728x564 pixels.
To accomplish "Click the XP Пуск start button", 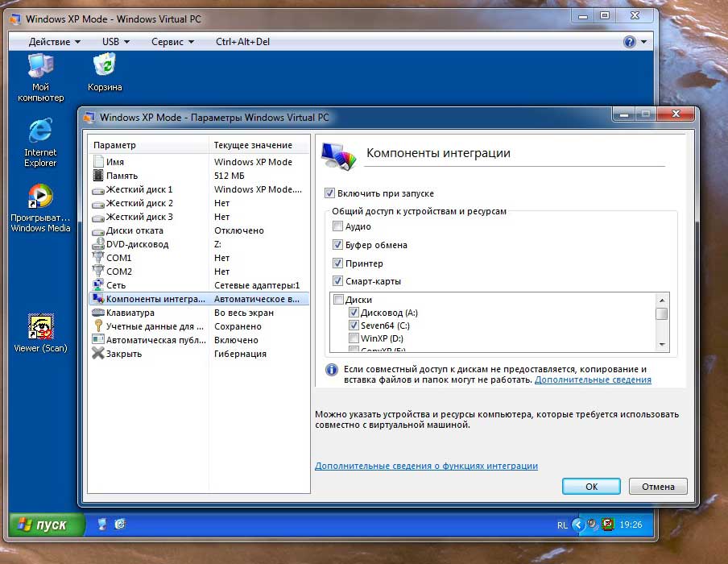I will (47, 525).
